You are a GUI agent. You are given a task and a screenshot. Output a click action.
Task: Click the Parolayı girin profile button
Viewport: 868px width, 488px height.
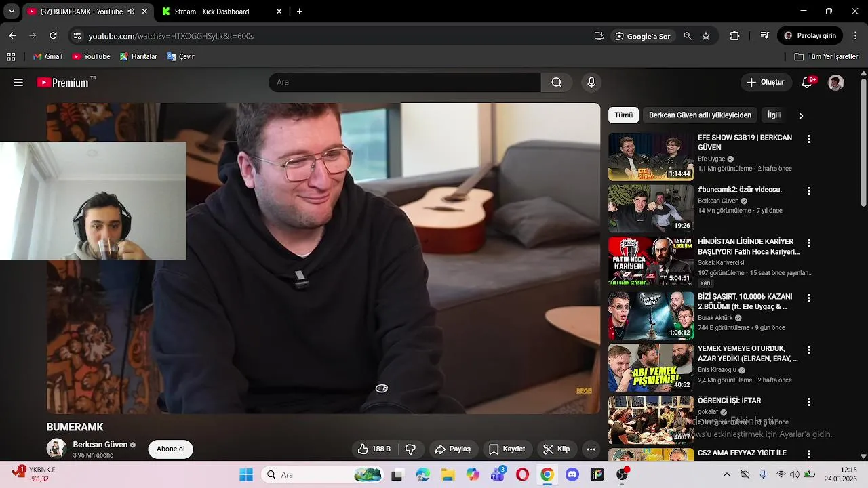(810, 36)
